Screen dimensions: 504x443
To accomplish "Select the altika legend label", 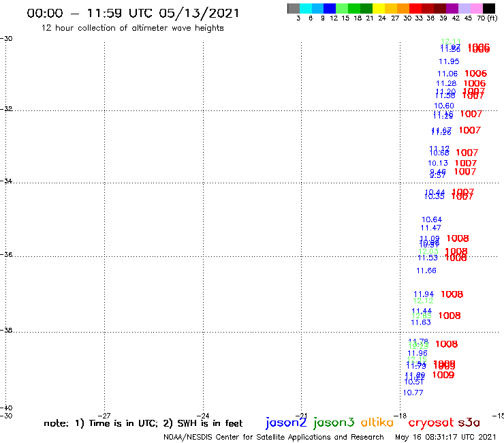I will 377,422.
